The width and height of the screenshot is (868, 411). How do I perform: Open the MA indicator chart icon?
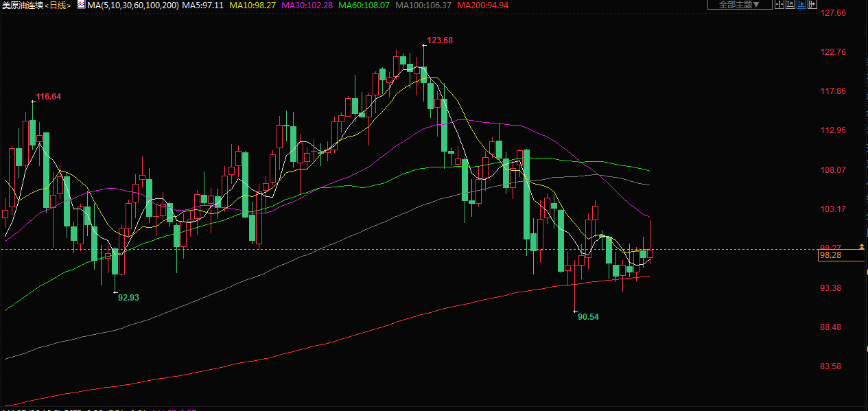point(81,5)
